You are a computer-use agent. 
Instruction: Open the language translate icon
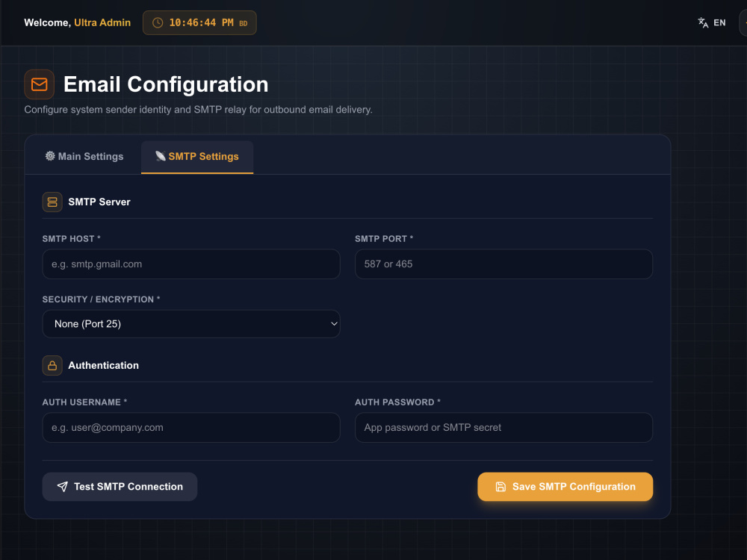coord(703,23)
